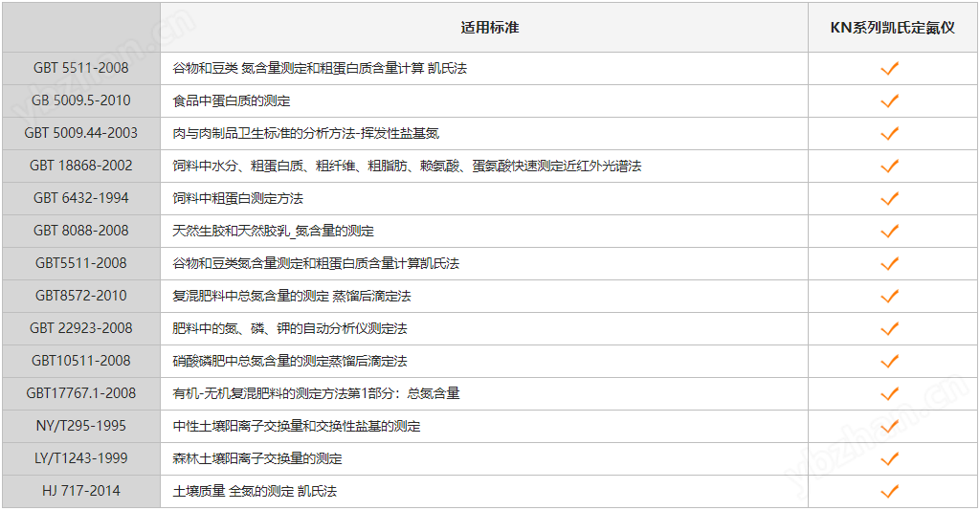
Task: Click the HJ 717-2014 standard code cell
Action: coord(81,491)
